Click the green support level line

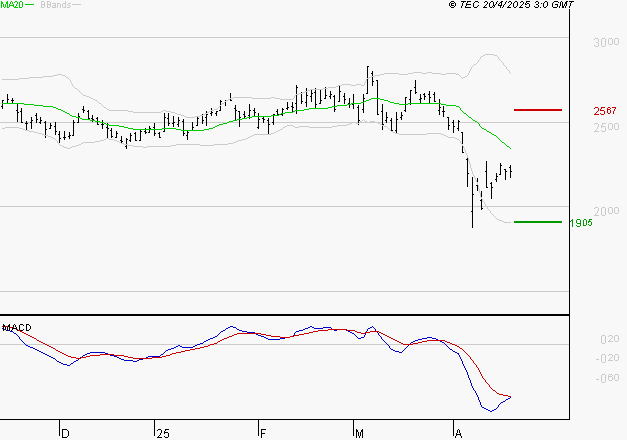pos(538,222)
